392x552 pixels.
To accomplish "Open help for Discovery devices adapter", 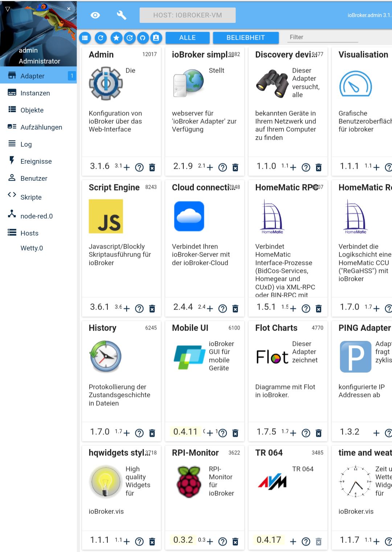I will click(x=306, y=167).
